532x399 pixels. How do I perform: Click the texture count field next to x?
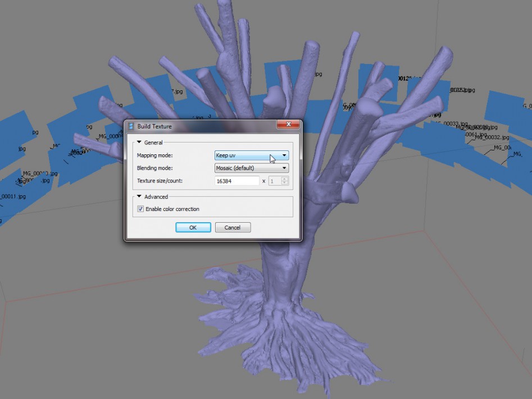point(275,181)
